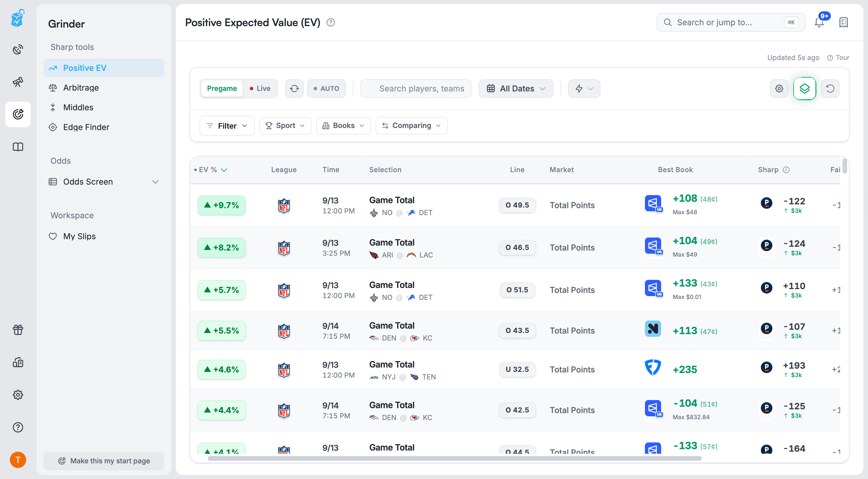868x479 pixels.
Task: Open help question mark in left rail
Action: [18, 427]
